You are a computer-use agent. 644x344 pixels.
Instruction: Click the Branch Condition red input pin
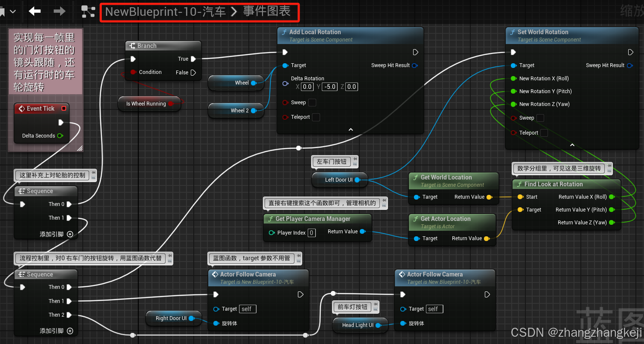[x=133, y=72]
